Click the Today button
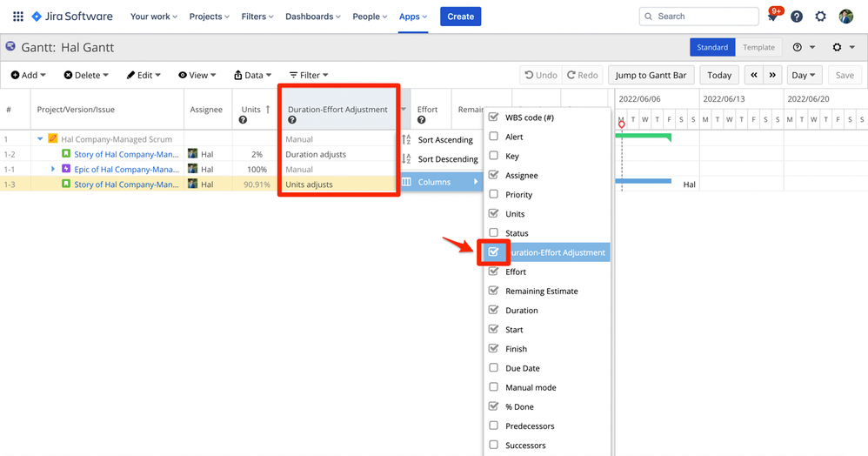The image size is (868, 456). coord(719,75)
